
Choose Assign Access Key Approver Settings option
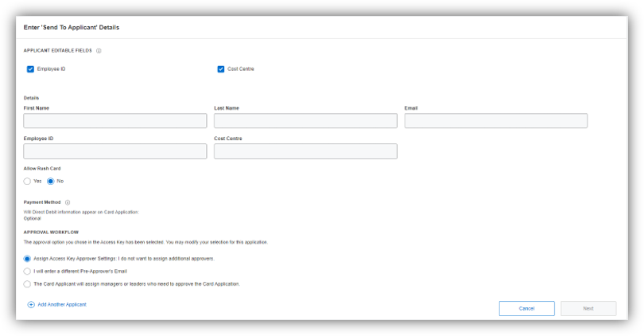28,259
